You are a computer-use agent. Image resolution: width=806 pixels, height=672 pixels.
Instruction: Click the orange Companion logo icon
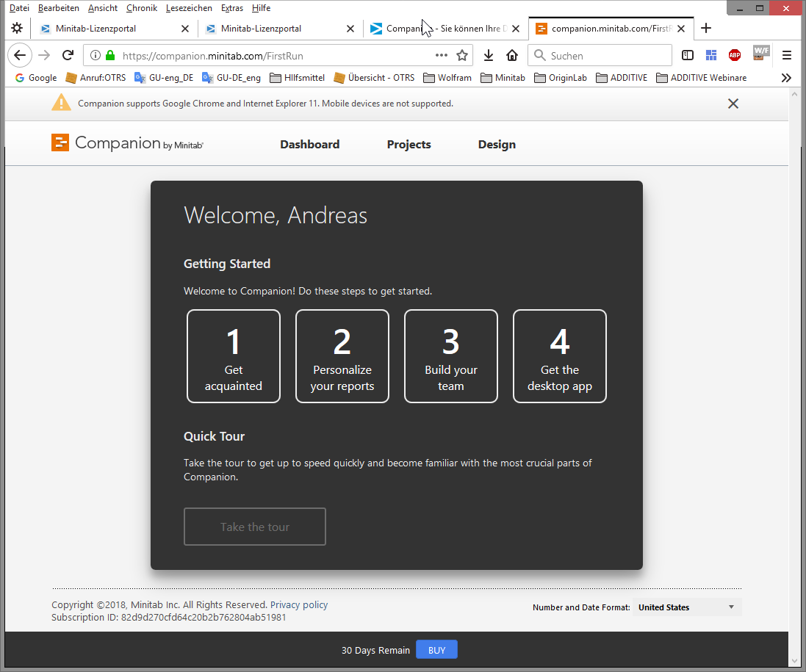(x=60, y=142)
